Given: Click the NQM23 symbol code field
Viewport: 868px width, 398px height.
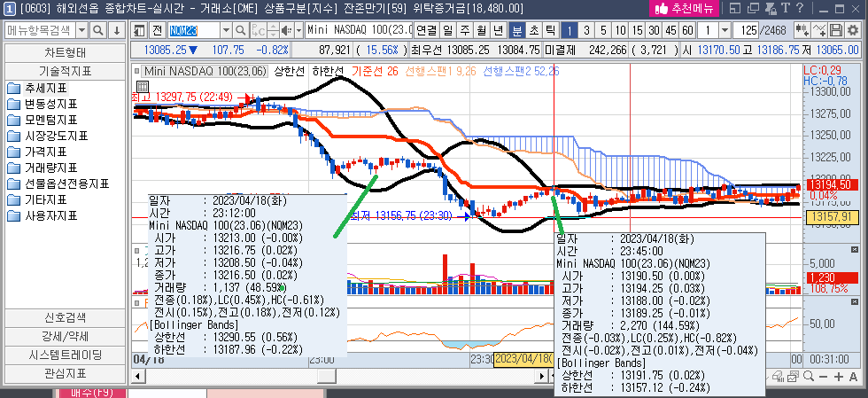Looking at the screenshot, I should coord(194,30).
